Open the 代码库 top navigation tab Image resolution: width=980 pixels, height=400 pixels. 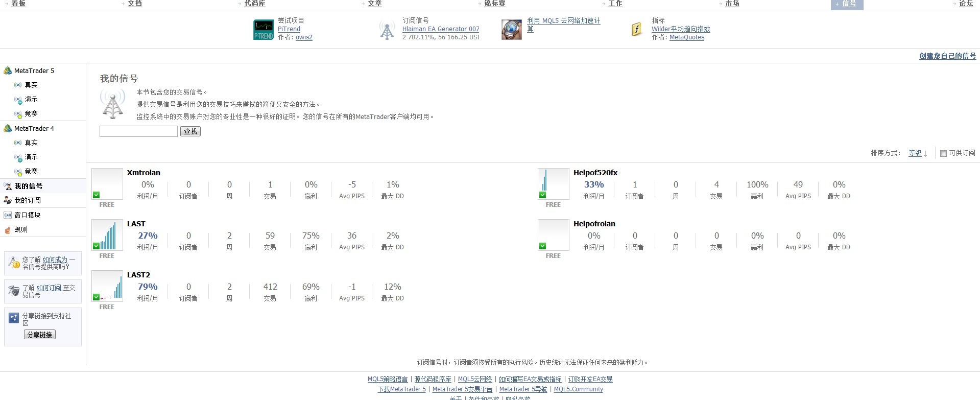tap(255, 4)
